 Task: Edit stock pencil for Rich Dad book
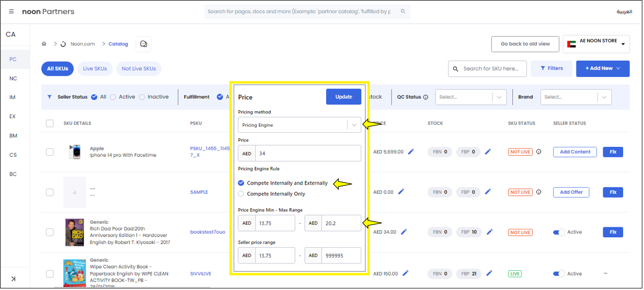click(x=488, y=232)
